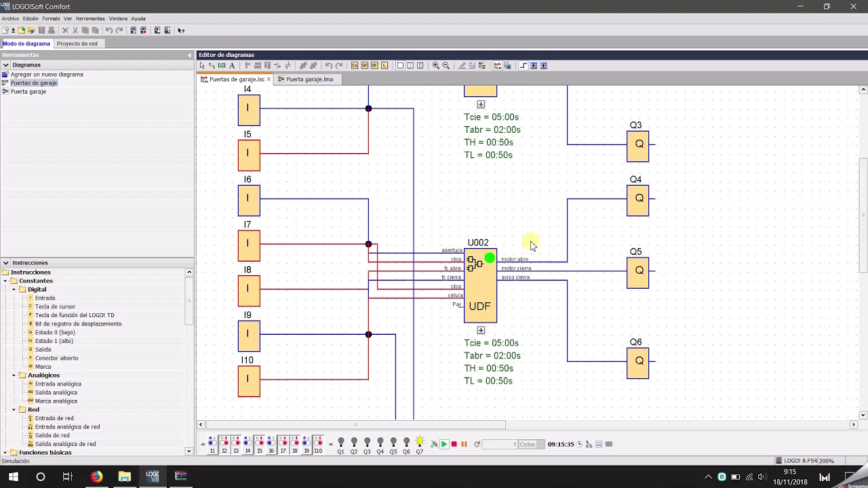Screen dimensions: 868x488
Task: Switch to Proyecto de red tab
Action: pos(77,43)
